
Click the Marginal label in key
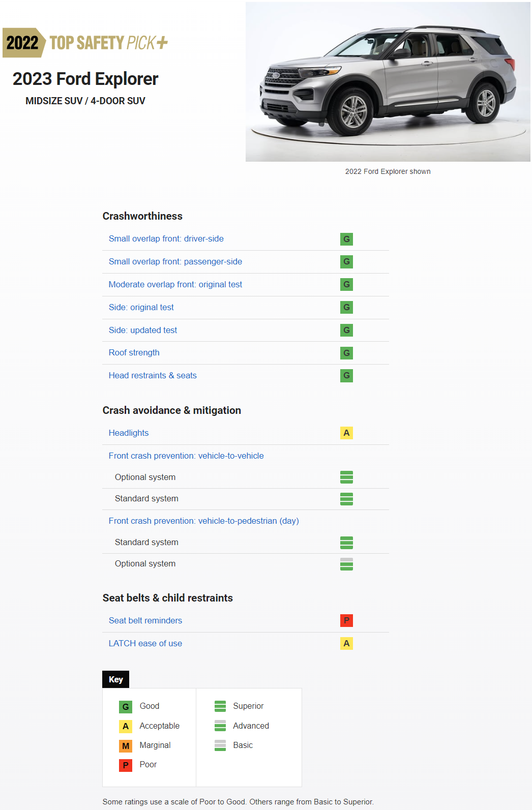point(155,745)
